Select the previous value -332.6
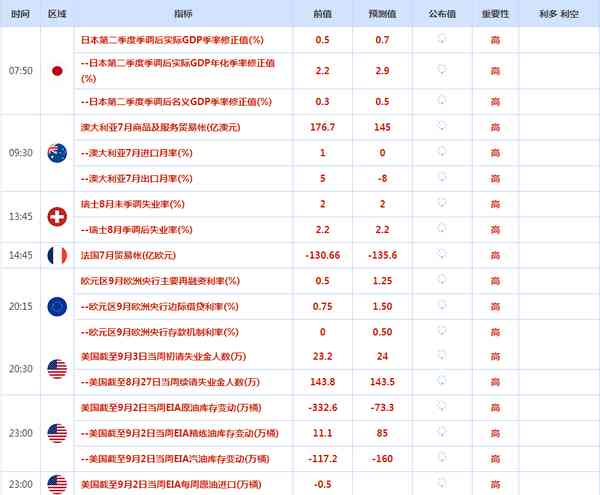The height and width of the screenshot is (495, 600). (323, 407)
